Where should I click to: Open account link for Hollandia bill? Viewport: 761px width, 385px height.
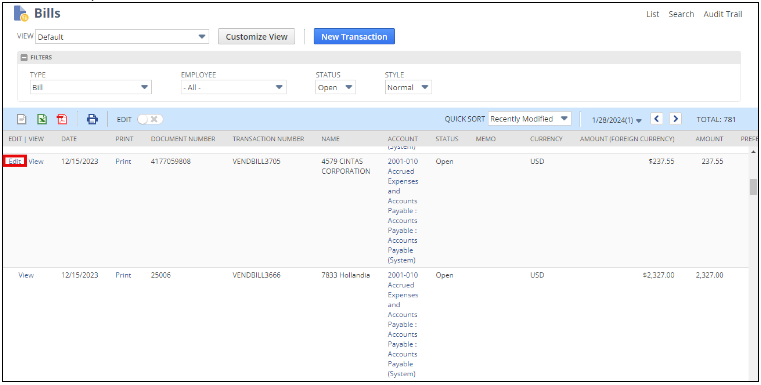click(x=403, y=324)
